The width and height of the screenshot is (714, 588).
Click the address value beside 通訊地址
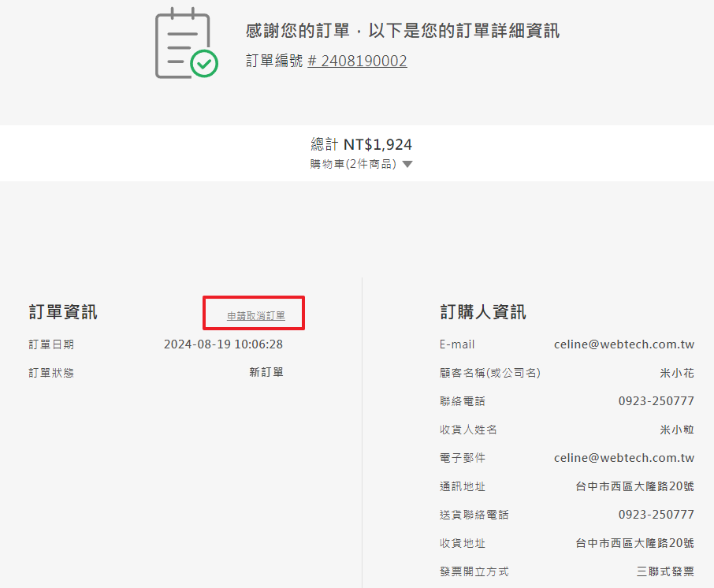tap(634, 486)
